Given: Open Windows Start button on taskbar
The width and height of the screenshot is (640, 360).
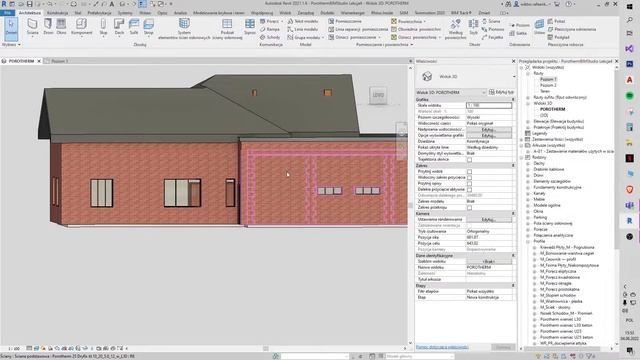Looking at the screenshot, I should tap(629, 7).
